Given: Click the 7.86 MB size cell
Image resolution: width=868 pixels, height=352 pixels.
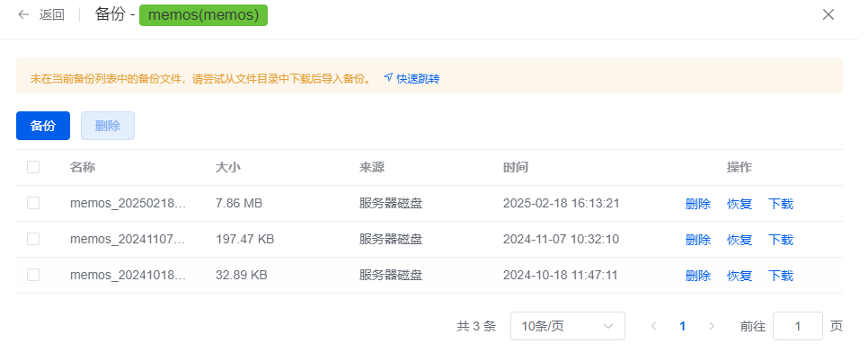Looking at the screenshot, I should 239,204.
